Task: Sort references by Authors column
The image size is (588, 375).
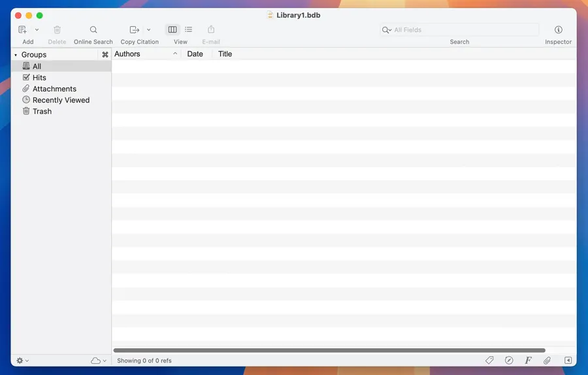Action: pyautogui.click(x=144, y=54)
